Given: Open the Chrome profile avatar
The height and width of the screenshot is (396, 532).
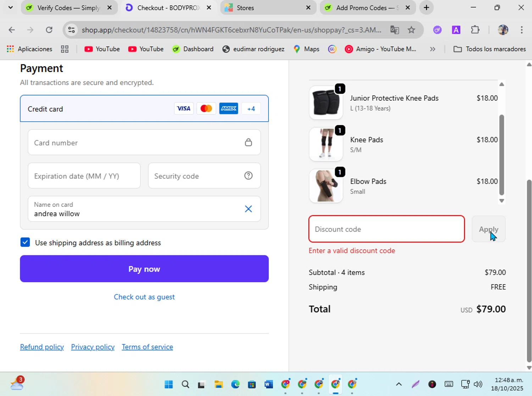Looking at the screenshot, I should (x=503, y=30).
